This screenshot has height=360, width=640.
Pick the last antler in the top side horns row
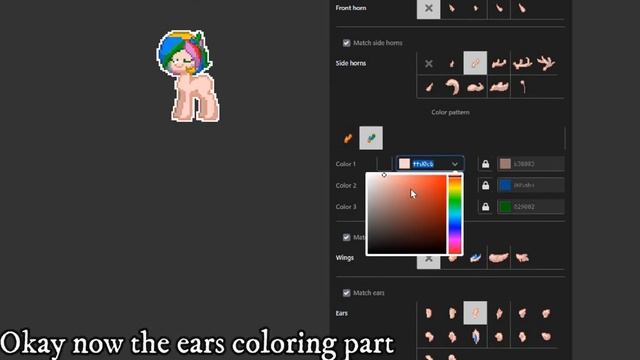tap(546, 63)
